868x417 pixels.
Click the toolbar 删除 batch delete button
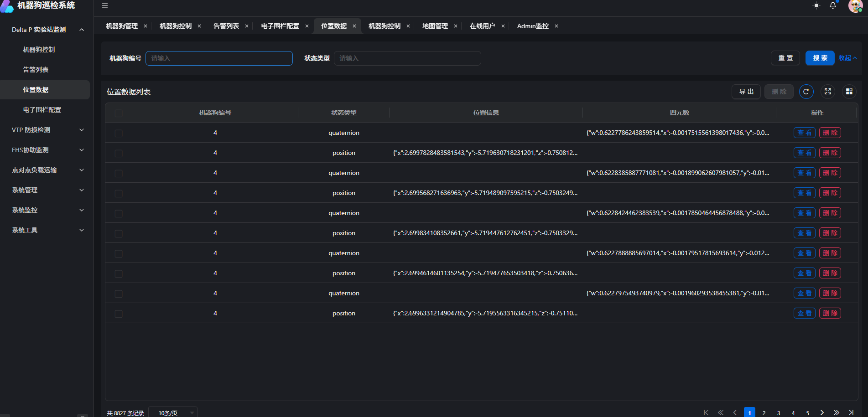[x=779, y=92]
